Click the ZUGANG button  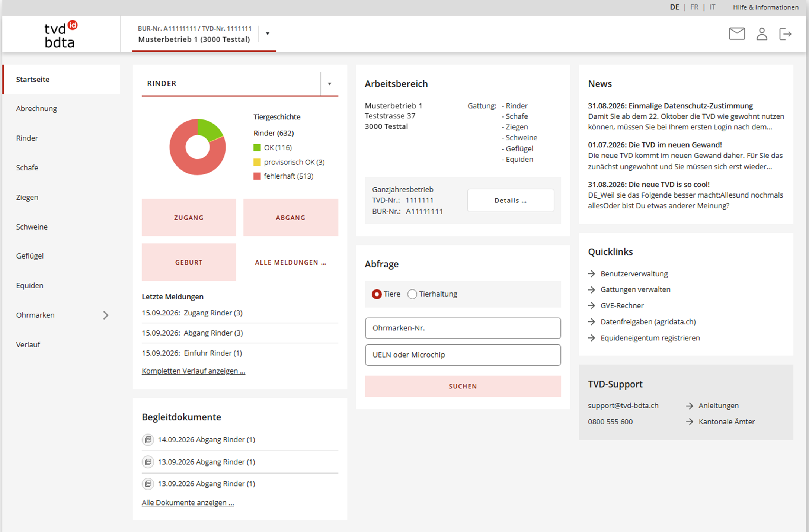click(x=189, y=218)
